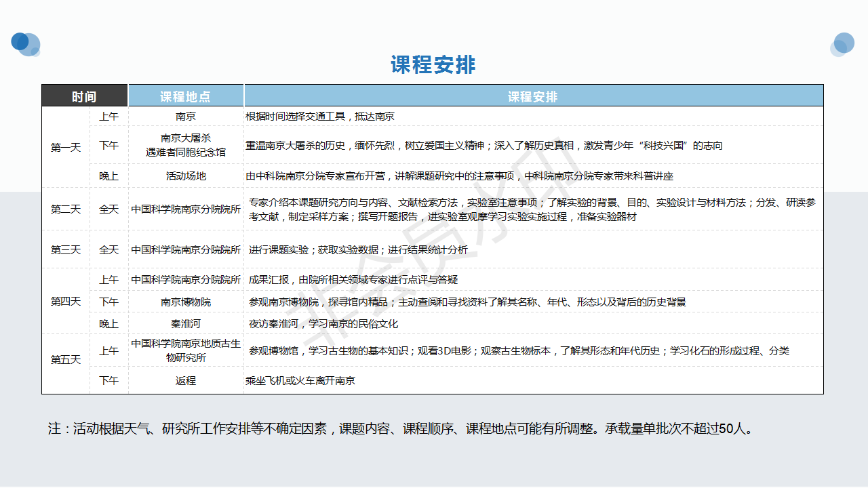
Task: Click the 进行课题实验；获取实验数据 description
Action: (x=358, y=250)
